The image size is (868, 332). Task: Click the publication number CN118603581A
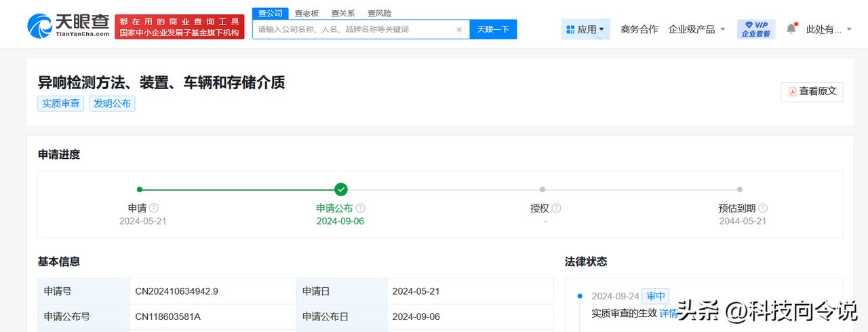coord(167,316)
